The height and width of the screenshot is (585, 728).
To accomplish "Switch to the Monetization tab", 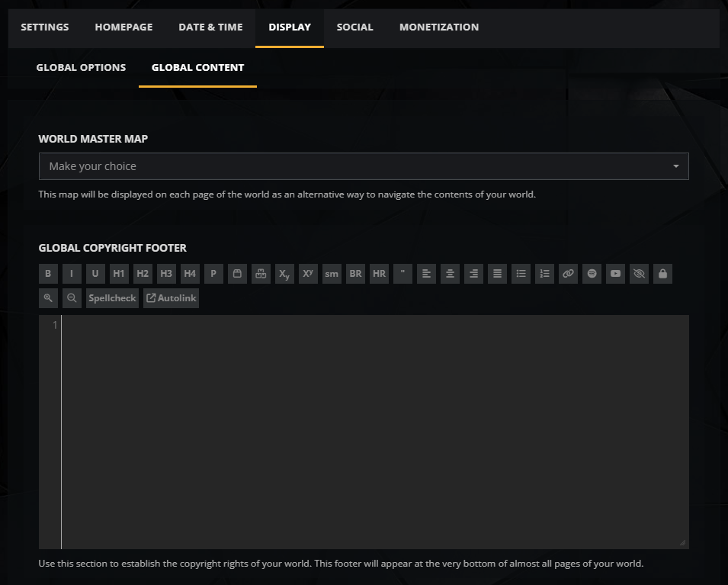I will click(x=439, y=27).
